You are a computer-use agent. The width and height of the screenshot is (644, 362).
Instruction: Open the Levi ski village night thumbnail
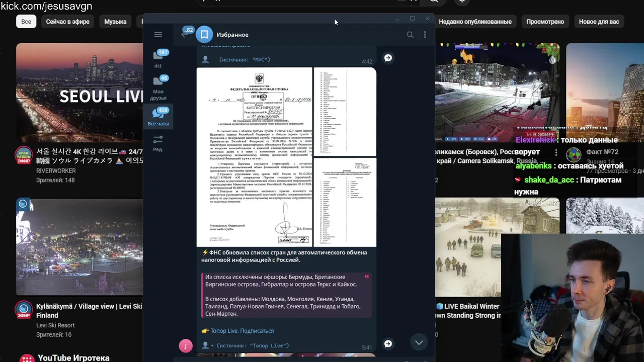[79, 246]
